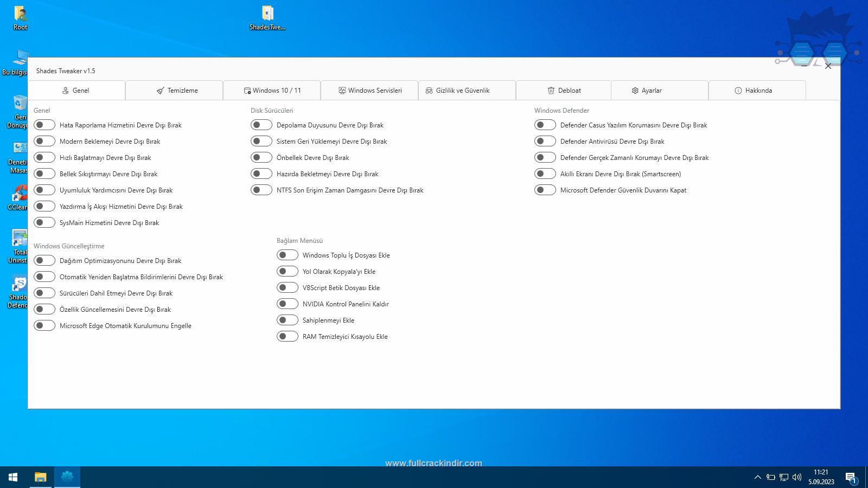
Task: Toggle Defender Gerçek Zamanlı Korumayı switch
Action: [545, 157]
